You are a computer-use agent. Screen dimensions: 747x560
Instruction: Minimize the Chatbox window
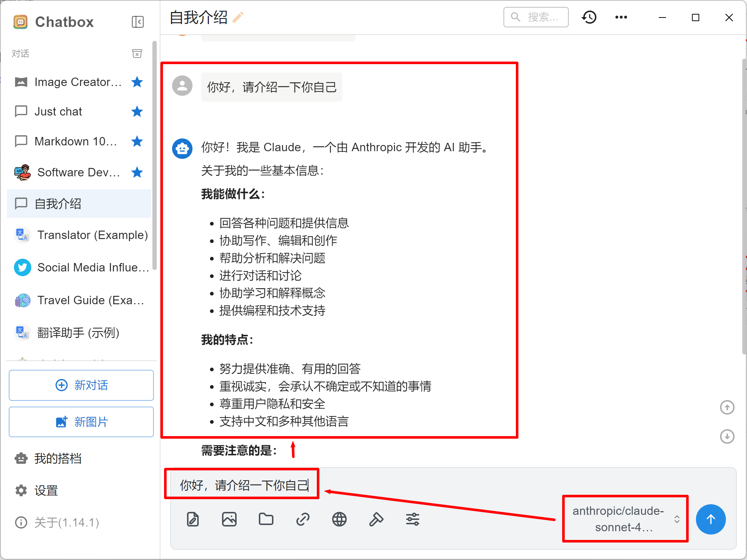point(662,17)
